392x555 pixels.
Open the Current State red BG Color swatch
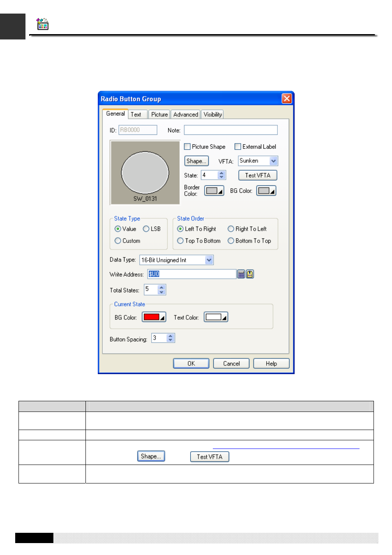154,317
